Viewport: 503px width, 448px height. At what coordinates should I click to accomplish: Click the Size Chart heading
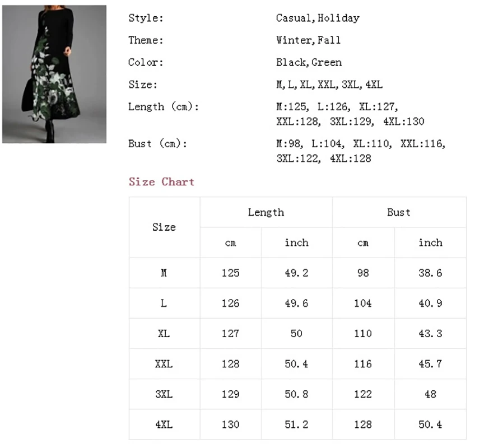pyautogui.click(x=161, y=182)
